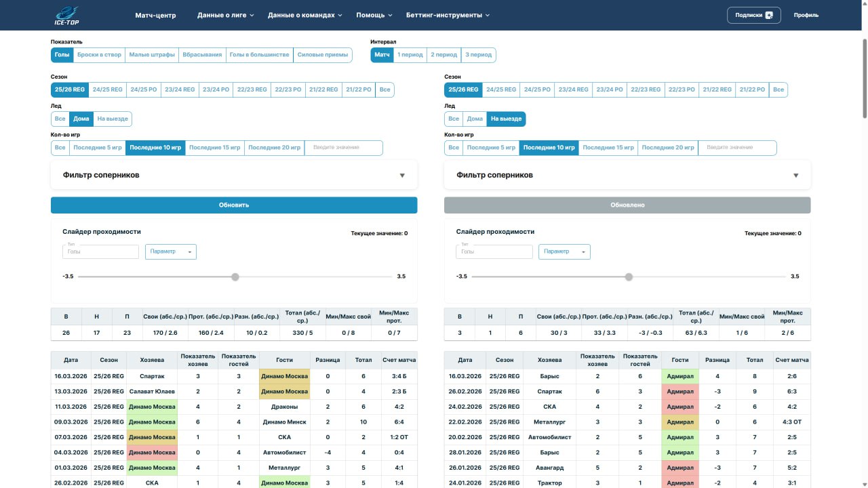
Task: Click the ICE-TOP logo
Action: 67,15
